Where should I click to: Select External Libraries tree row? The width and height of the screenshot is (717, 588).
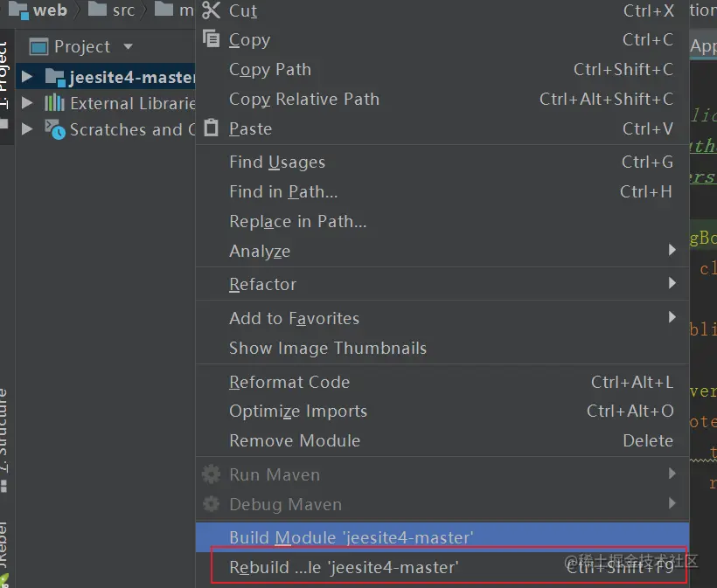(106, 103)
